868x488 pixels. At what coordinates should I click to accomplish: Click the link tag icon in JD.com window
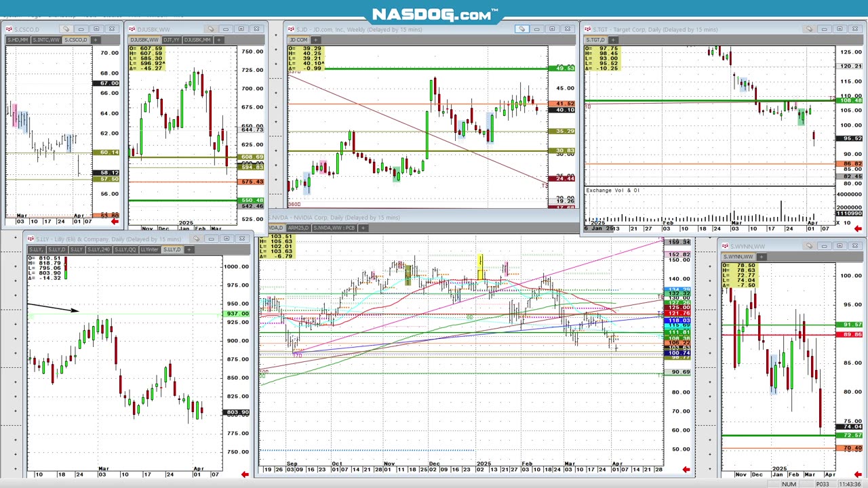point(521,29)
